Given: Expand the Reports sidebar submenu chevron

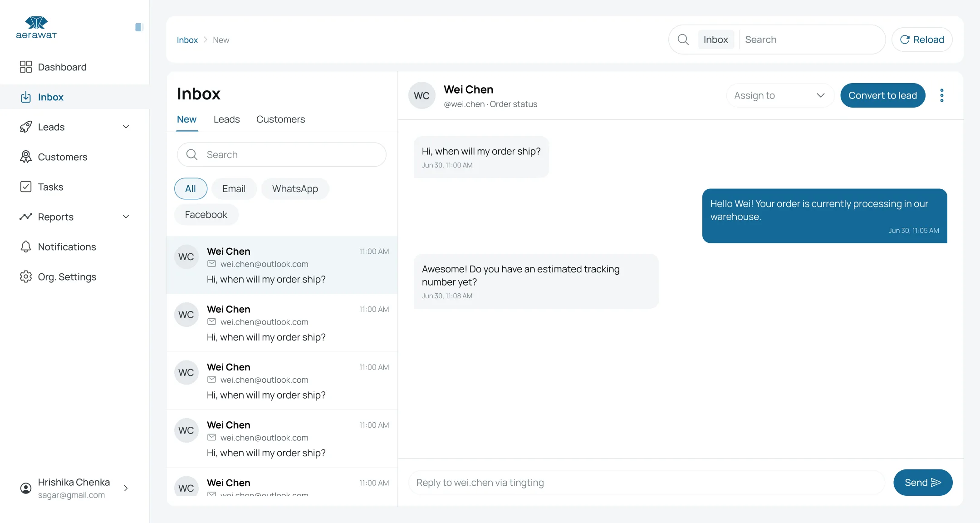Looking at the screenshot, I should click(x=126, y=217).
